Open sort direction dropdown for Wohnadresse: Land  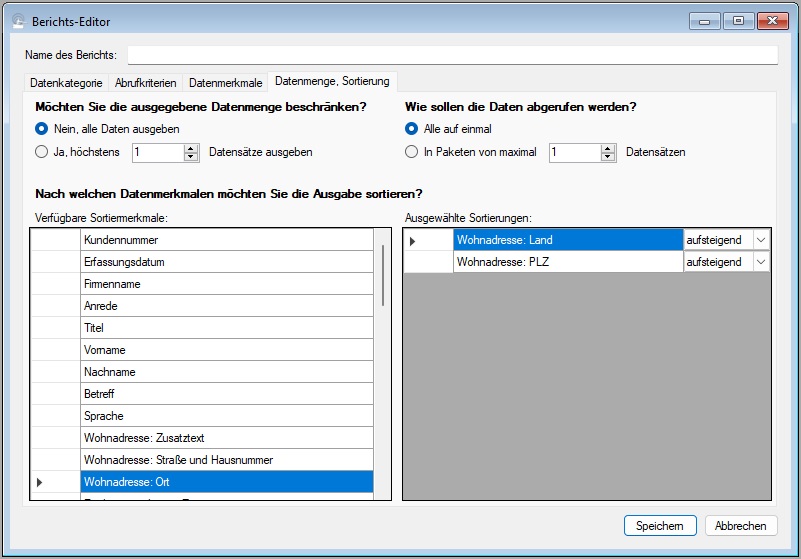(761, 240)
